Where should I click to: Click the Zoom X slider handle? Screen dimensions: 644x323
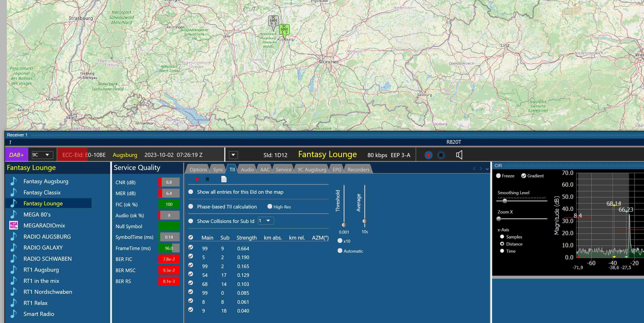499,219
